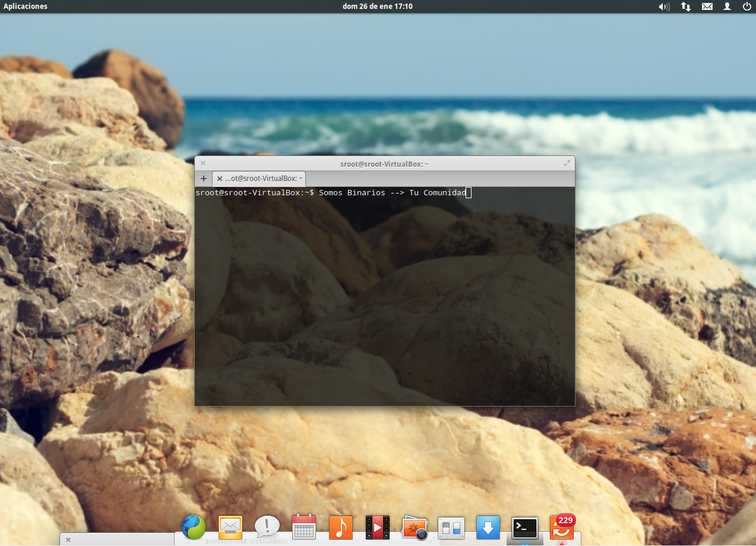Open the Aplicaciones menu in the top panel
The width and height of the screenshot is (756, 546).
[26, 7]
